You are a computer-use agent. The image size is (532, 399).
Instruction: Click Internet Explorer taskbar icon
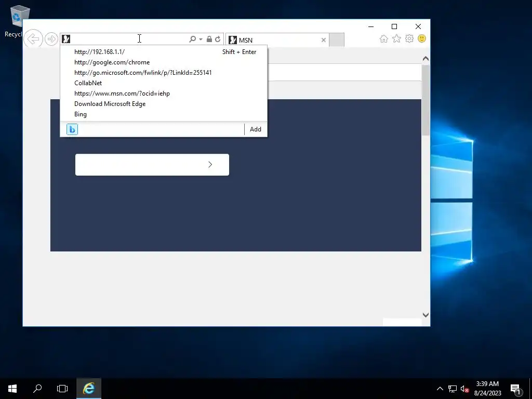click(89, 389)
